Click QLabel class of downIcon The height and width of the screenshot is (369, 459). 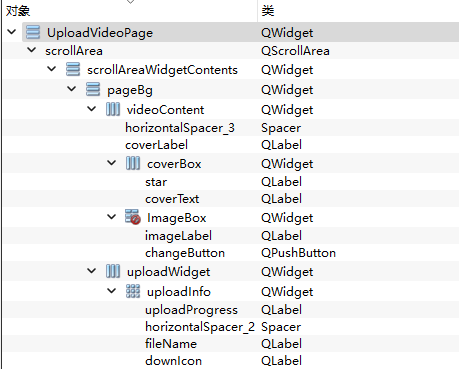point(282,361)
